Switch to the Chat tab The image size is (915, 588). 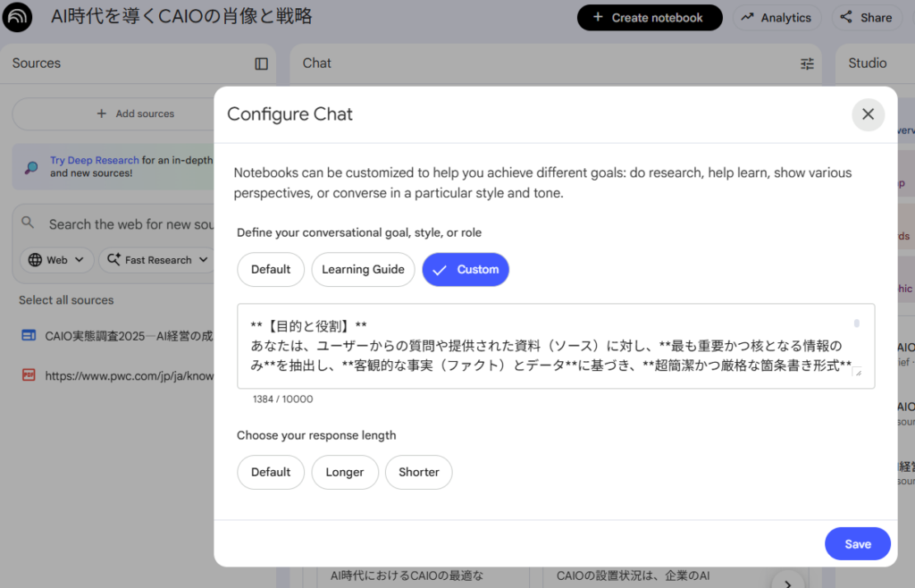(316, 63)
